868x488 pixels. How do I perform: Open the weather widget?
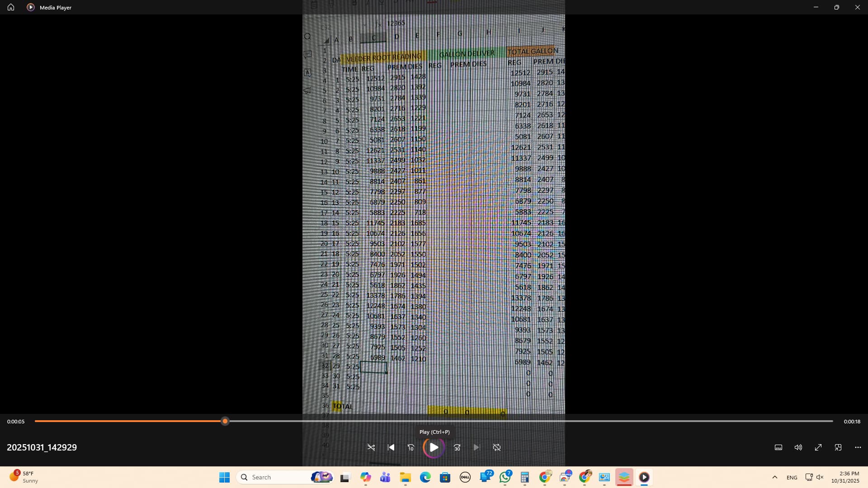(x=24, y=477)
